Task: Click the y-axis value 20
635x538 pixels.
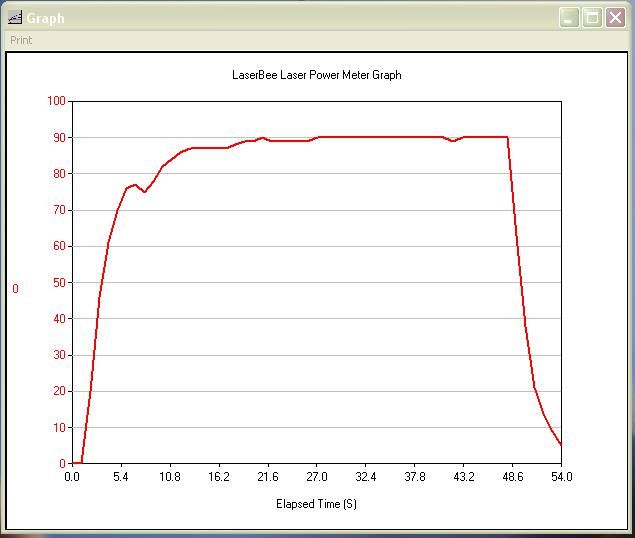Action: pos(60,391)
